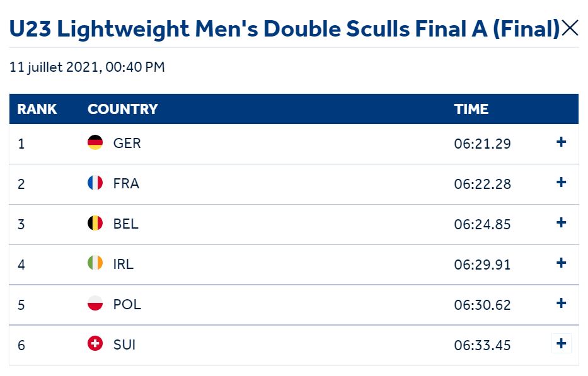Image resolution: width=588 pixels, height=376 pixels.
Task: Expand the IRL row plus icon
Action: 561,263
